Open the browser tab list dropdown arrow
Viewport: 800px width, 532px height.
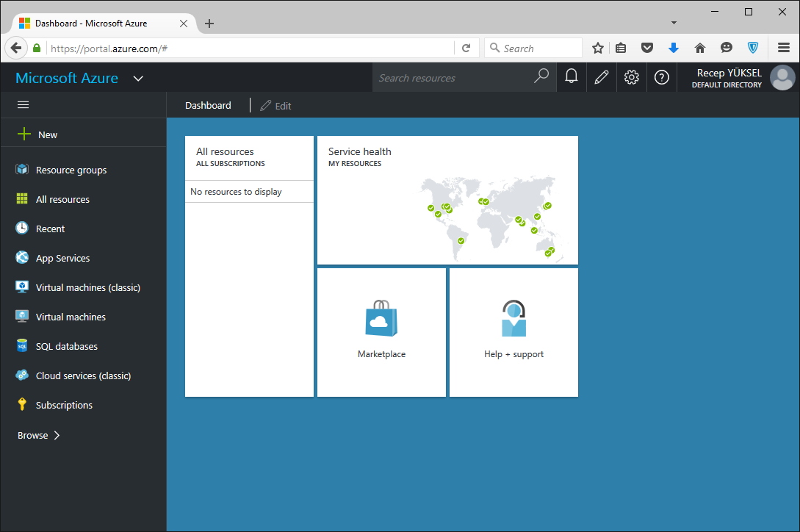pos(674,23)
